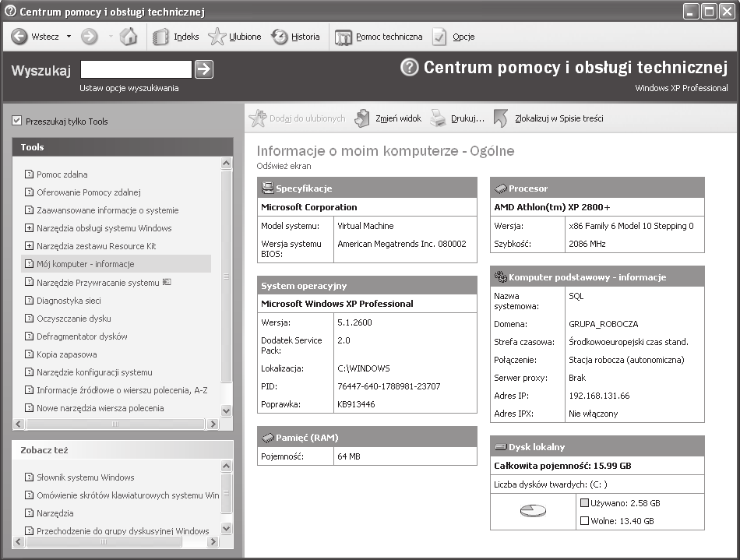Click the Dodaj do ulubionych icon
Image resolution: width=740 pixels, height=560 pixels.
(x=258, y=118)
